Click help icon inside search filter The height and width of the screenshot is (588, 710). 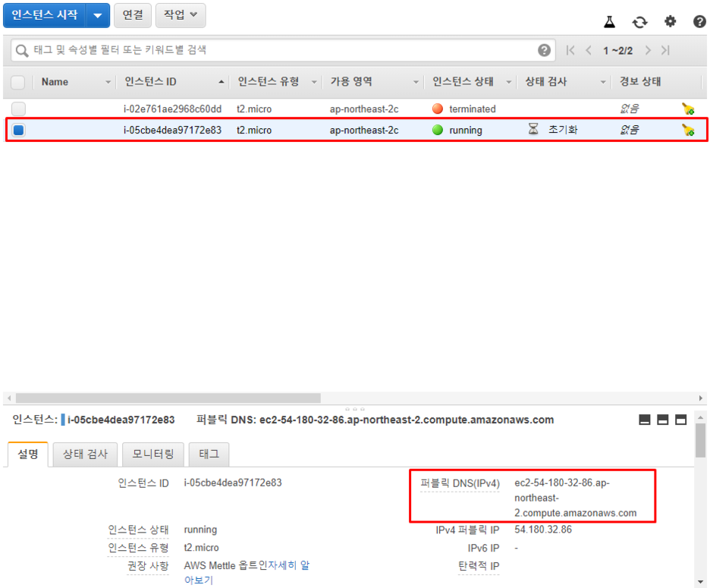click(545, 50)
